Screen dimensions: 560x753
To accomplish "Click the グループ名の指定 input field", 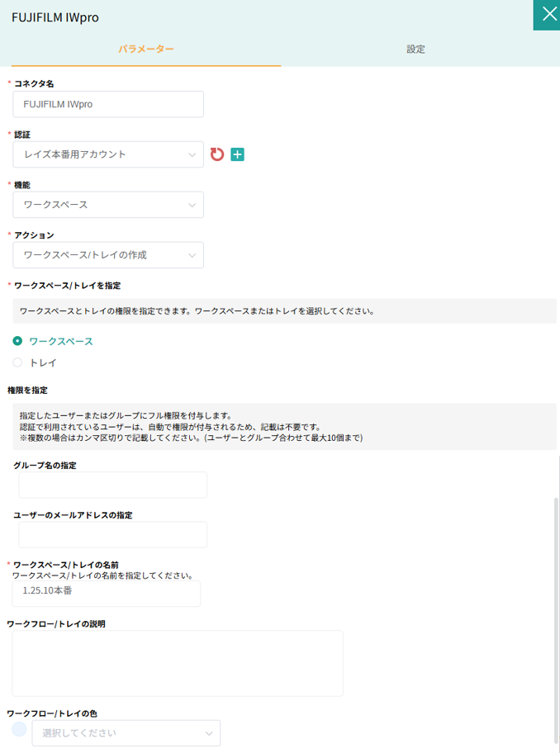I will [x=110, y=485].
